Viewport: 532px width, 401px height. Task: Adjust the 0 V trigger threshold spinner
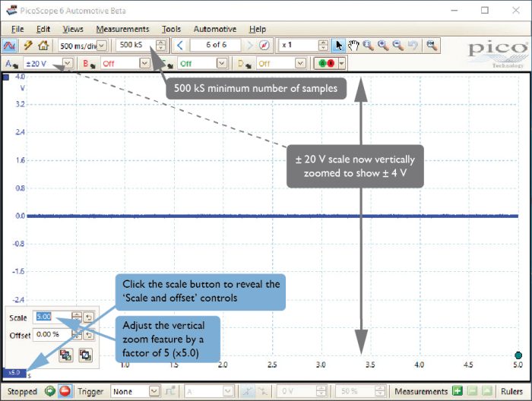coord(321,392)
